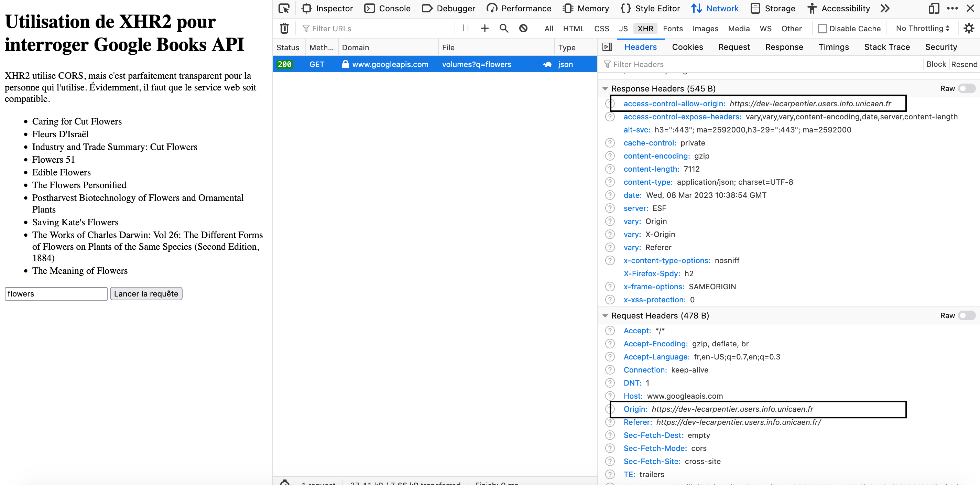
Task: Open help icon for content-type header
Action: tap(610, 182)
